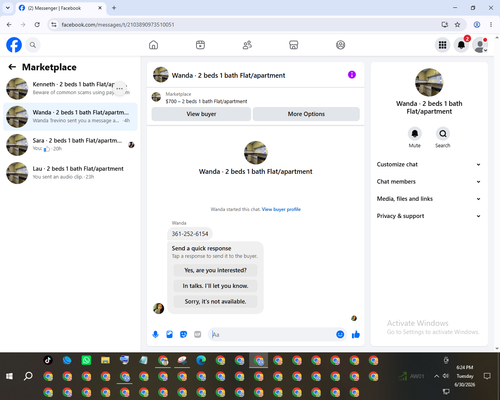Go to the Home feed icon
The width and height of the screenshot is (500, 400).
click(x=153, y=45)
